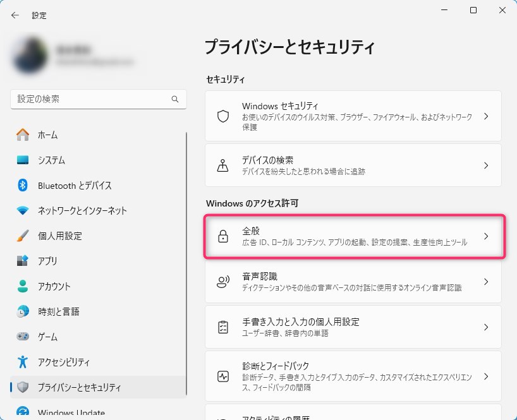The image size is (517, 420).
Task: Click the search magnifier icon
Action: [x=175, y=99]
